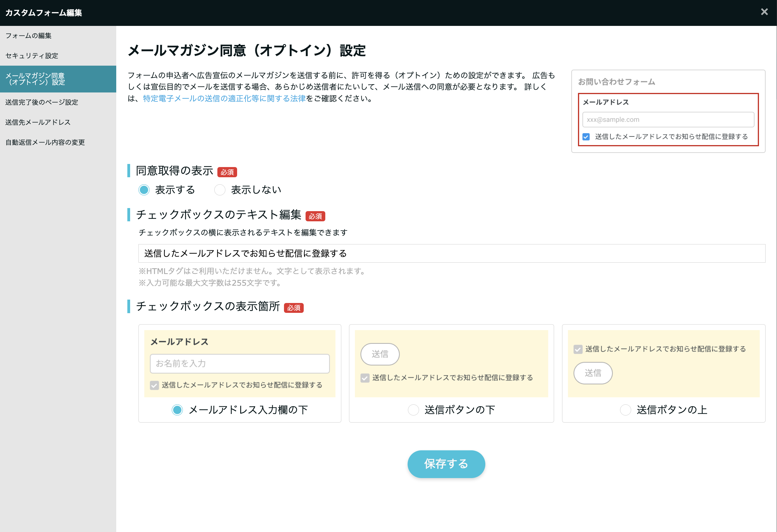Click the メールアドレス label in the red-bordered preview
This screenshot has height=532, width=777.
pos(606,102)
